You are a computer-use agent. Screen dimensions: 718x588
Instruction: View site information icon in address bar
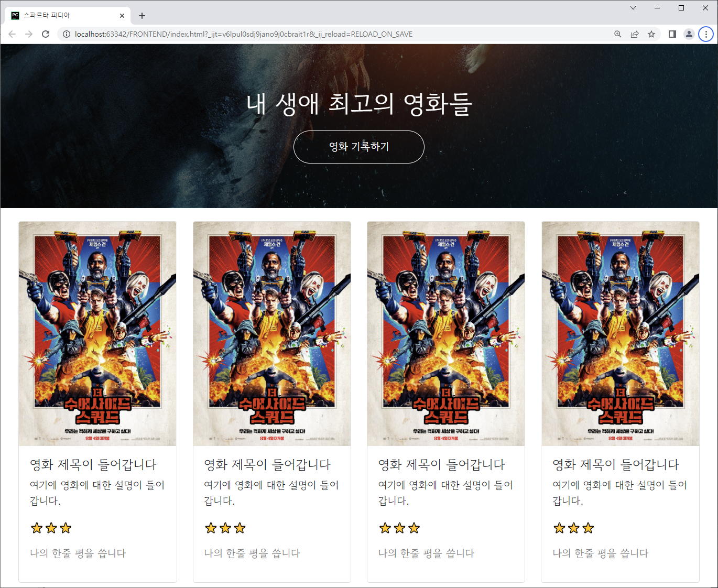click(67, 34)
